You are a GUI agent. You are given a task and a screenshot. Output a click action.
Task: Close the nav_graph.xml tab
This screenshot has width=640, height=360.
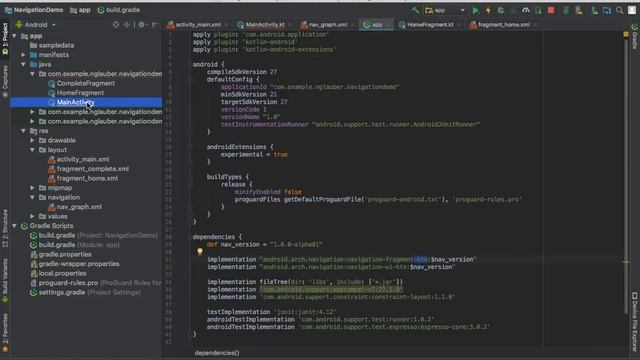click(353, 25)
